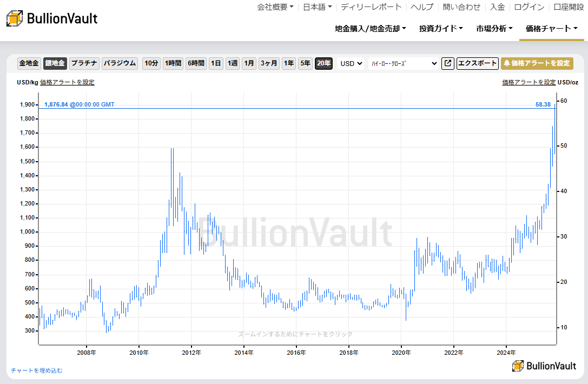Select the 10分 chart interval
The width and height of the screenshot is (588, 384).
[151, 63]
